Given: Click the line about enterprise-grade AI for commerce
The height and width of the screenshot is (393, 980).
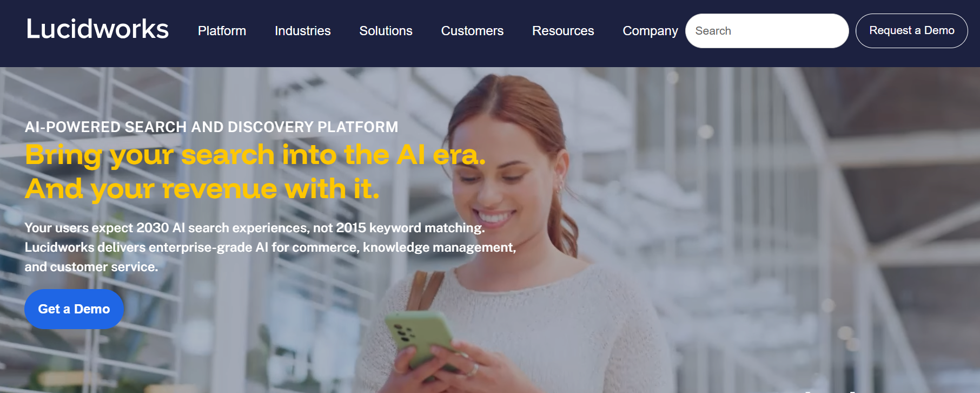Looking at the screenshot, I should (x=270, y=247).
